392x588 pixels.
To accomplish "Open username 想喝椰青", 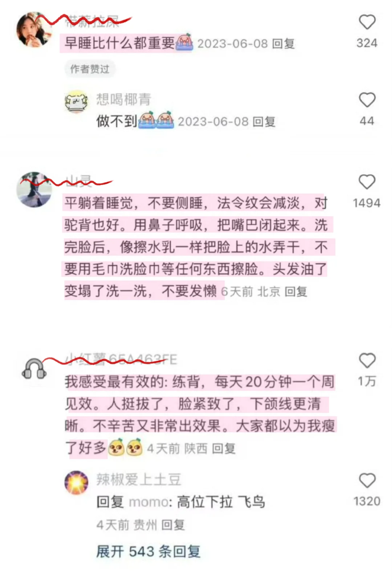I will coord(123,99).
